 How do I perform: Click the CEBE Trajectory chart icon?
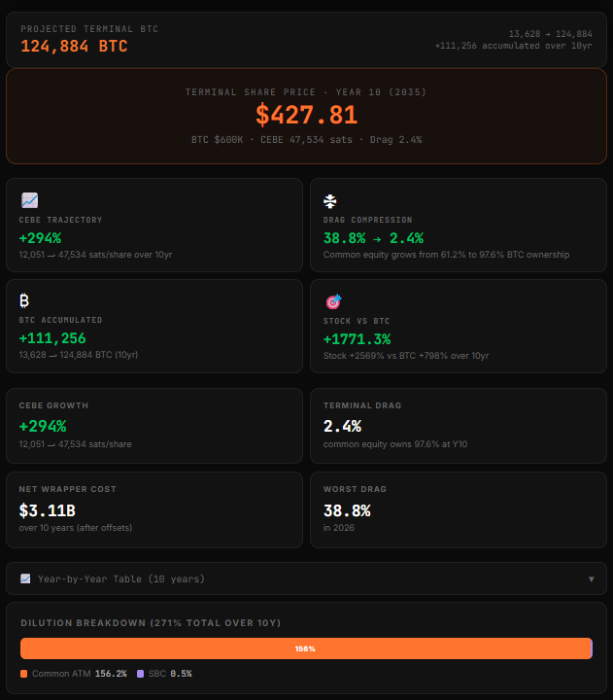29,200
